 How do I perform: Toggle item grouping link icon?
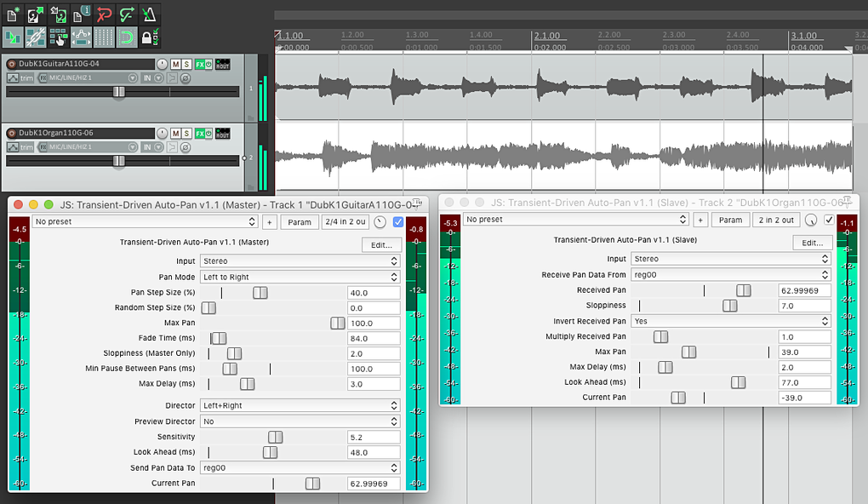(x=36, y=37)
